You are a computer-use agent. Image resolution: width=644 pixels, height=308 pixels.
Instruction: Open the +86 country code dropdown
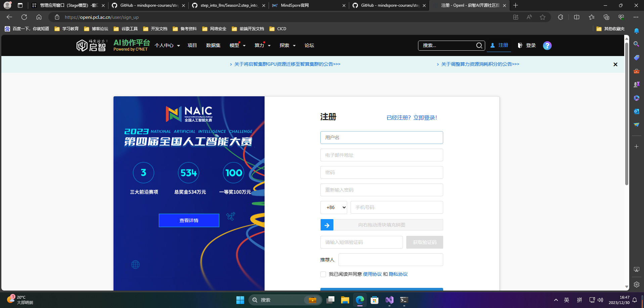click(x=333, y=207)
